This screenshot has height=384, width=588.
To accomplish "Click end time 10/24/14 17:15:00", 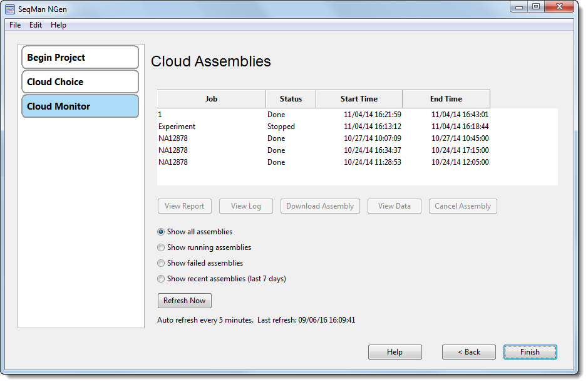I will pos(460,150).
